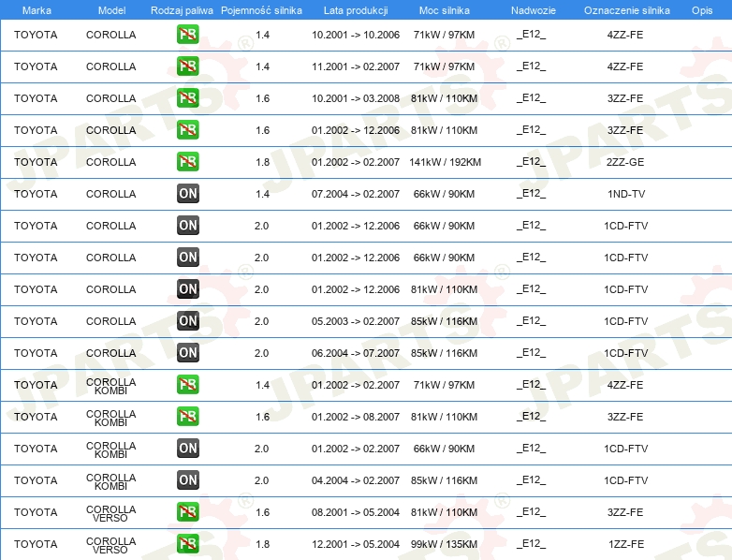Click the 1.4 capacity in the 1ND-TV row
732x560 pixels.
coord(262,194)
